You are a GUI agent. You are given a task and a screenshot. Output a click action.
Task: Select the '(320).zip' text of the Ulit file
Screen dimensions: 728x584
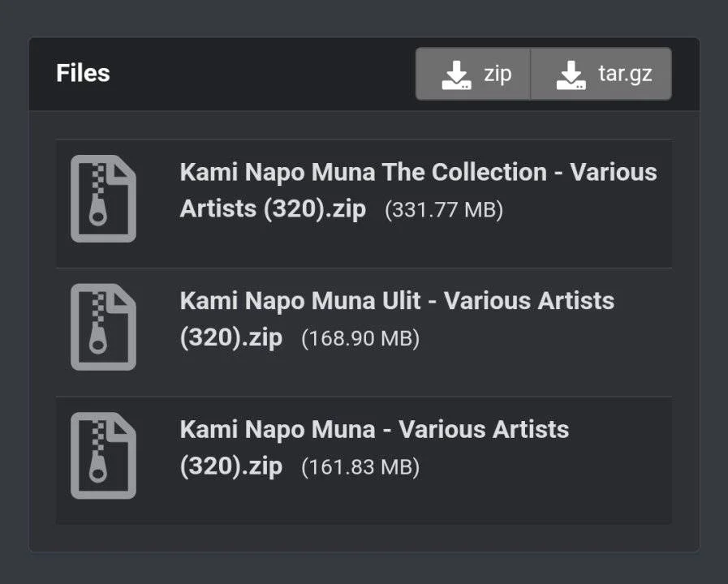(x=231, y=337)
